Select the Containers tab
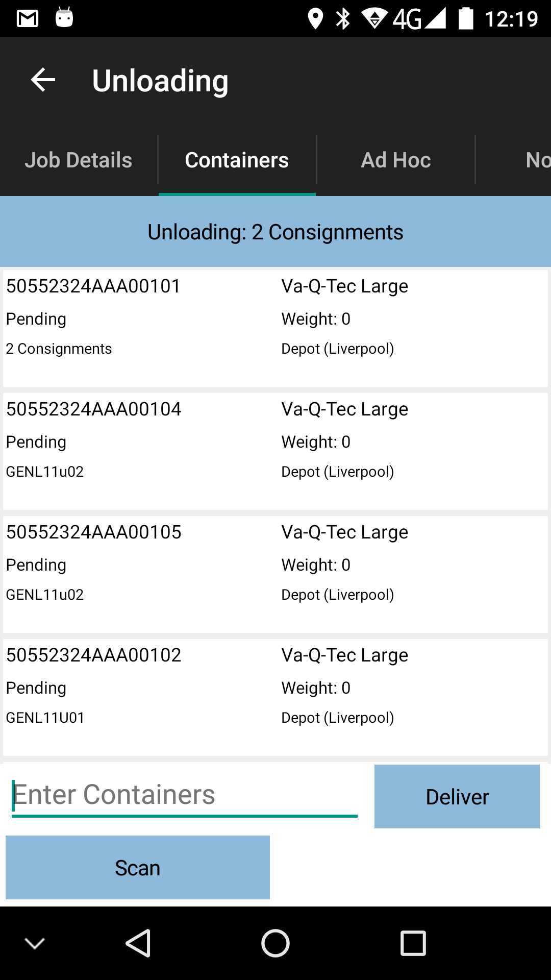Screen dimensions: 551x980 pos(237,160)
